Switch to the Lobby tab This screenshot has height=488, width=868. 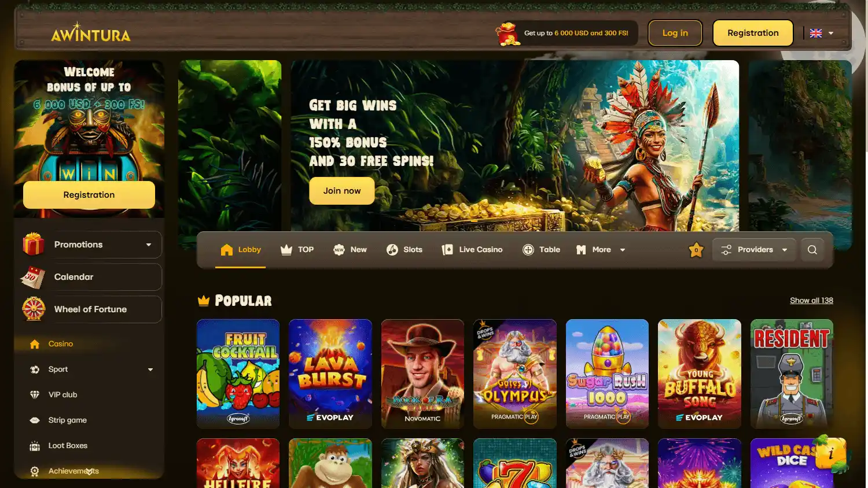click(241, 250)
